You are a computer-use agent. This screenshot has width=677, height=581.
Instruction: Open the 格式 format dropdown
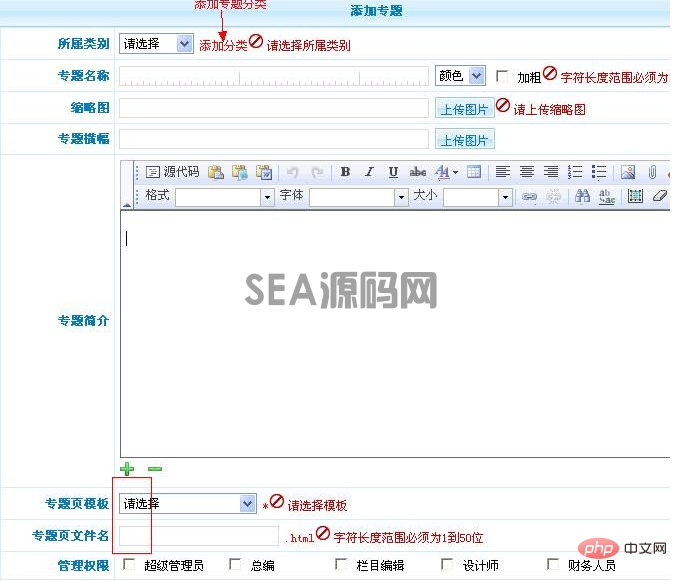tap(225, 197)
